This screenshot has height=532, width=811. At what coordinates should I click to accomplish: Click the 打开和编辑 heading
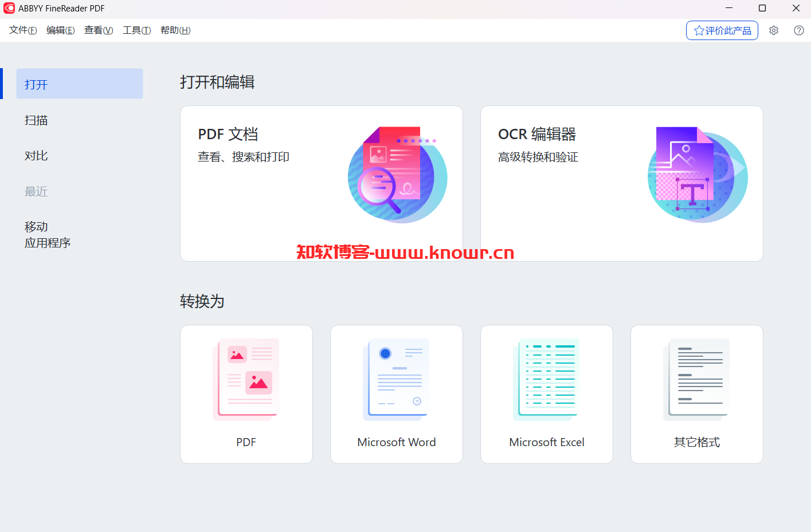click(x=217, y=82)
